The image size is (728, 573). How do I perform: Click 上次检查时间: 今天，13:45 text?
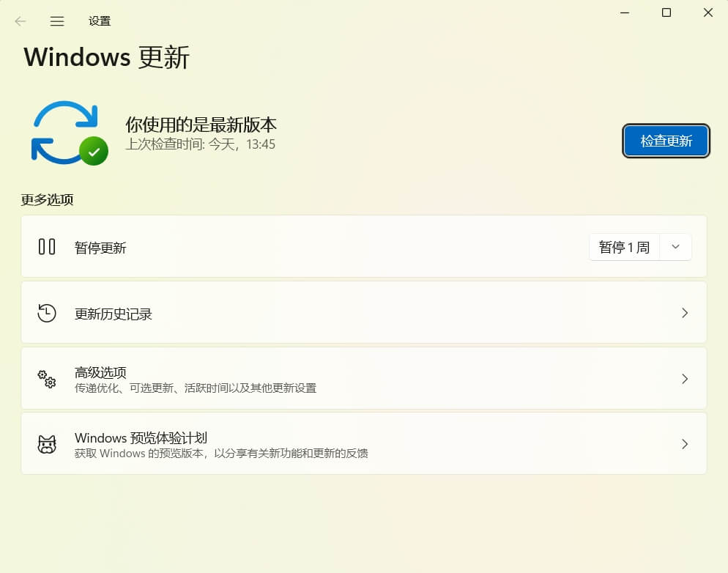(x=200, y=144)
